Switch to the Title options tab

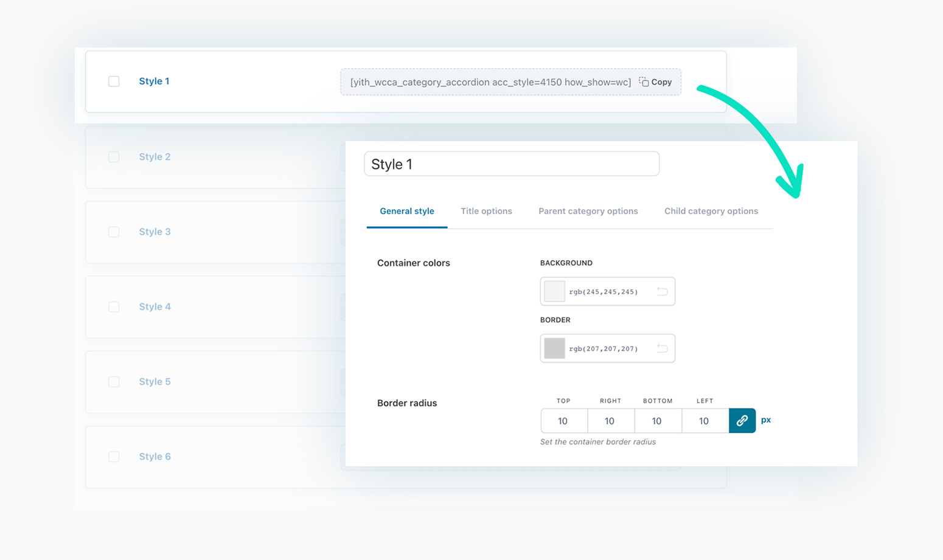(486, 212)
